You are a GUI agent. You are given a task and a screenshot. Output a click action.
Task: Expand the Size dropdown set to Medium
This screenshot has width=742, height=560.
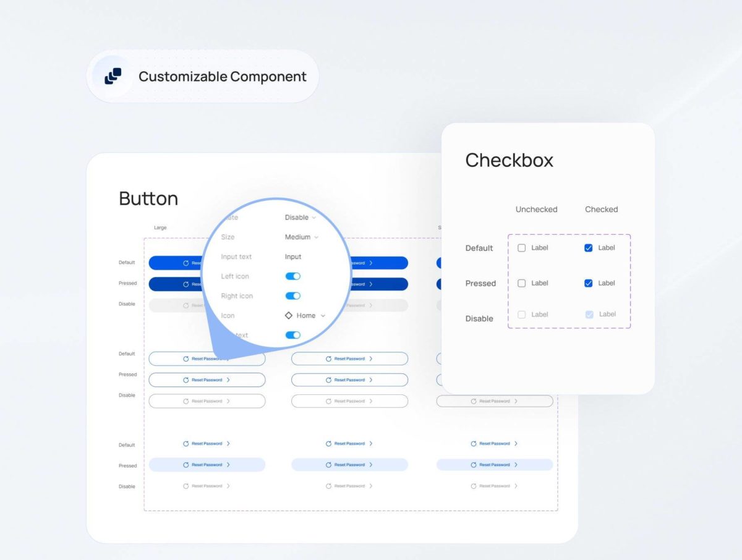pyautogui.click(x=302, y=237)
